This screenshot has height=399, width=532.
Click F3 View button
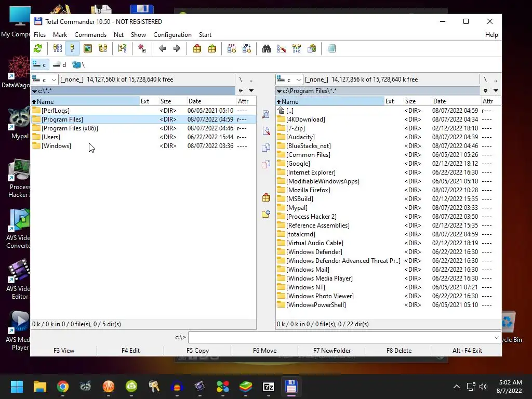[x=64, y=351]
